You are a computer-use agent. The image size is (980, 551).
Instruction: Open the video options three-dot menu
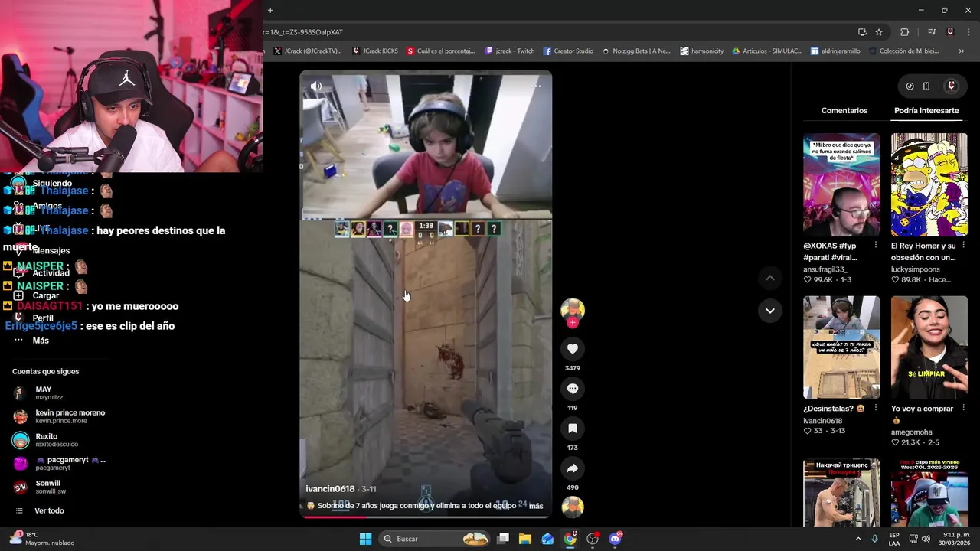[536, 86]
